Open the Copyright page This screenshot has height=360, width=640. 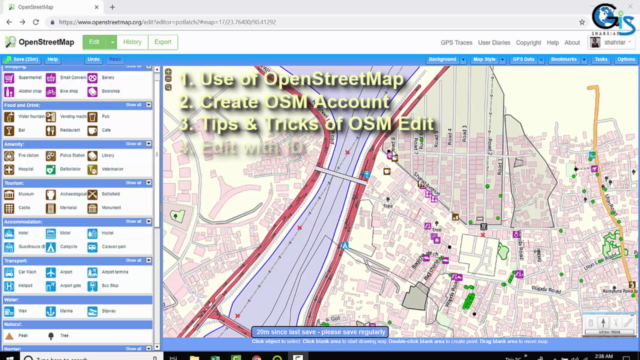(528, 42)
